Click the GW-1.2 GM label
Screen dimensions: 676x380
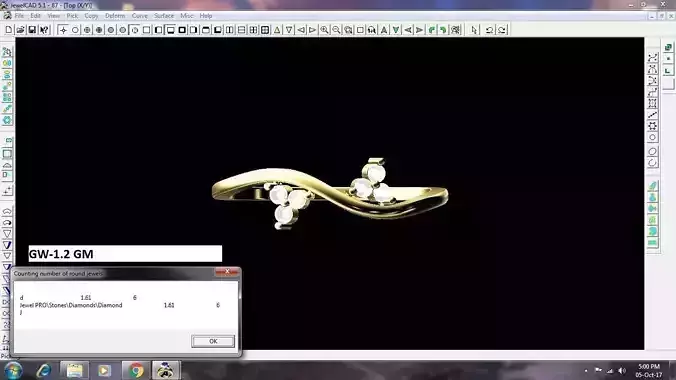click(61, 254)
